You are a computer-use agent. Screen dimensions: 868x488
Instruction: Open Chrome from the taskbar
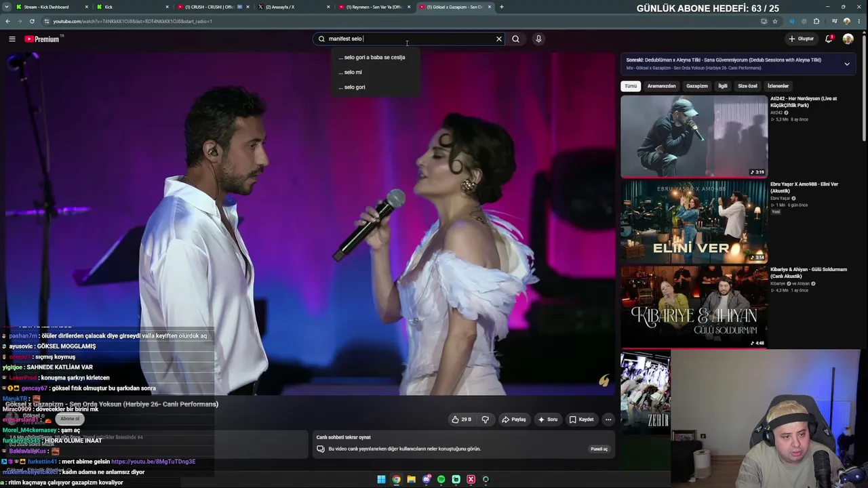click(x=396, y=480)
